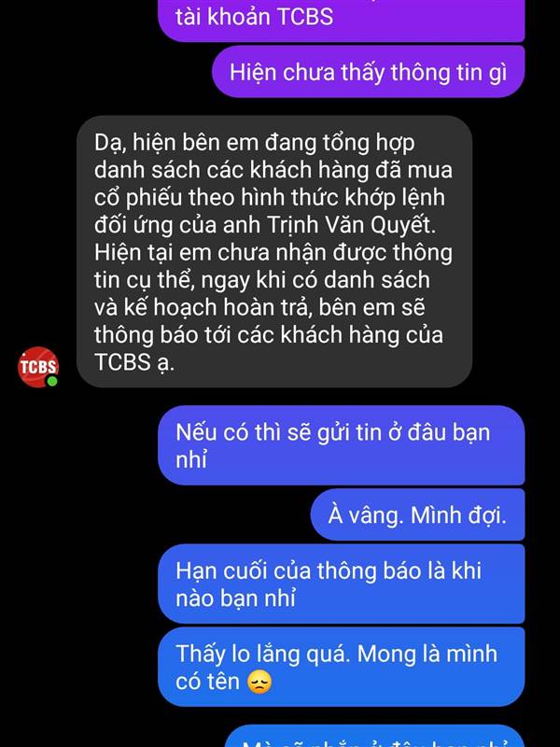Select the "À vâng. Mình đợi." message
The image size is (560, 747).
pyautogui.click(x=417, y=515)
